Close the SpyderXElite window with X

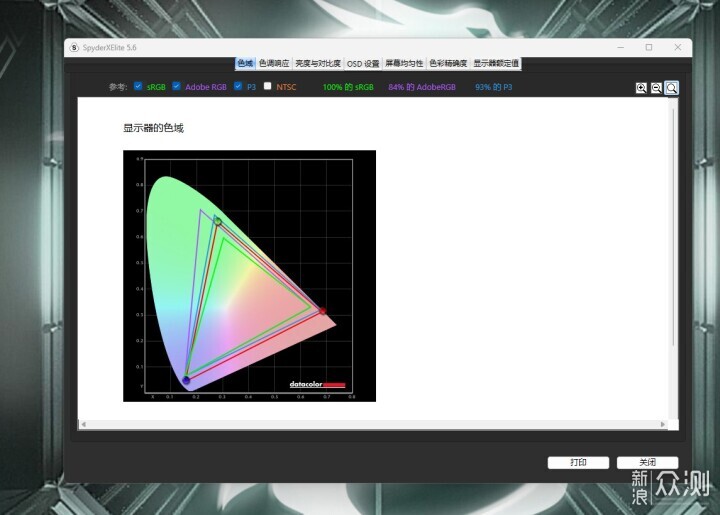[678, 47]
